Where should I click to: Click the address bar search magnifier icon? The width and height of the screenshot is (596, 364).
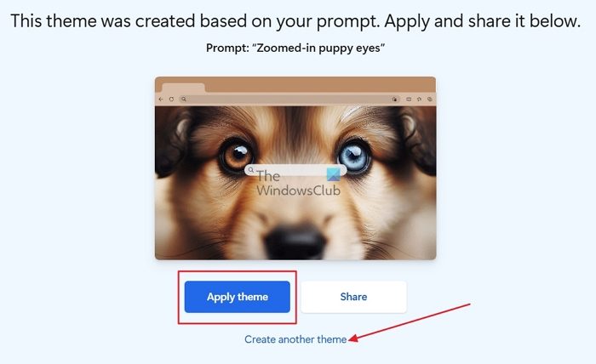[x=184, y=99]
